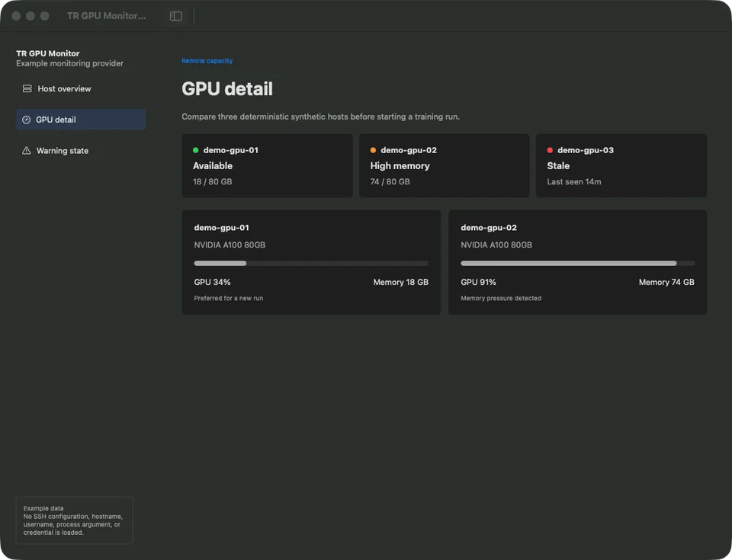732x560 pixels.
Task: Click the Example data notice box
Action: coord(74,520)
